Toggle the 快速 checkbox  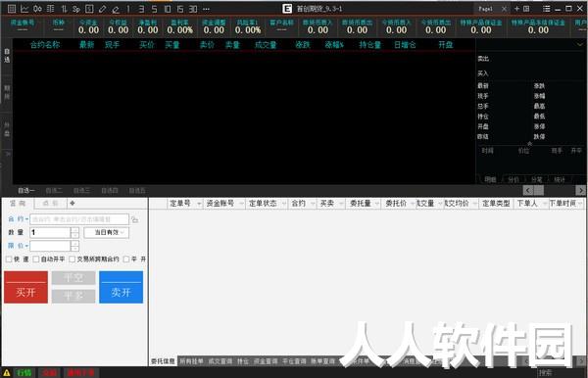(9, 259)
